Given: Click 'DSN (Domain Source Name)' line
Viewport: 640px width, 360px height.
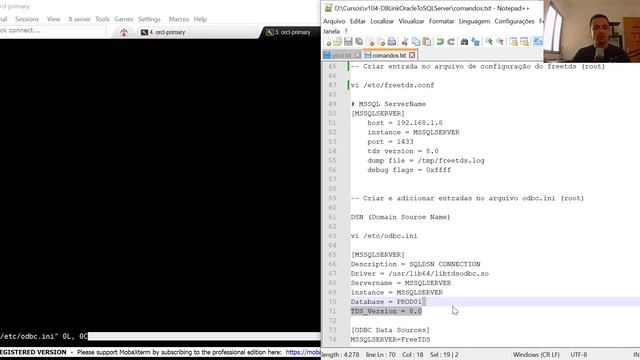Looking at the screenshot, I should [x=400, y=217].
